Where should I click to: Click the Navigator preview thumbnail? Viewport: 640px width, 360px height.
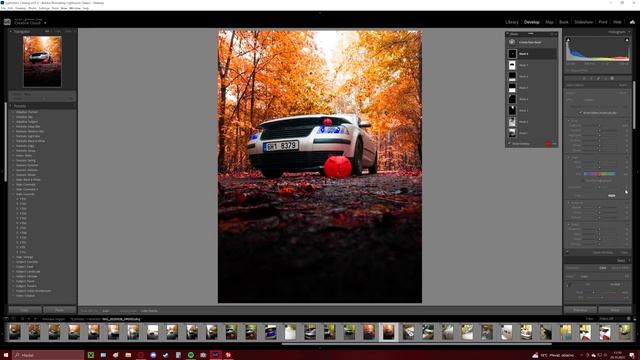click(42, 61)
